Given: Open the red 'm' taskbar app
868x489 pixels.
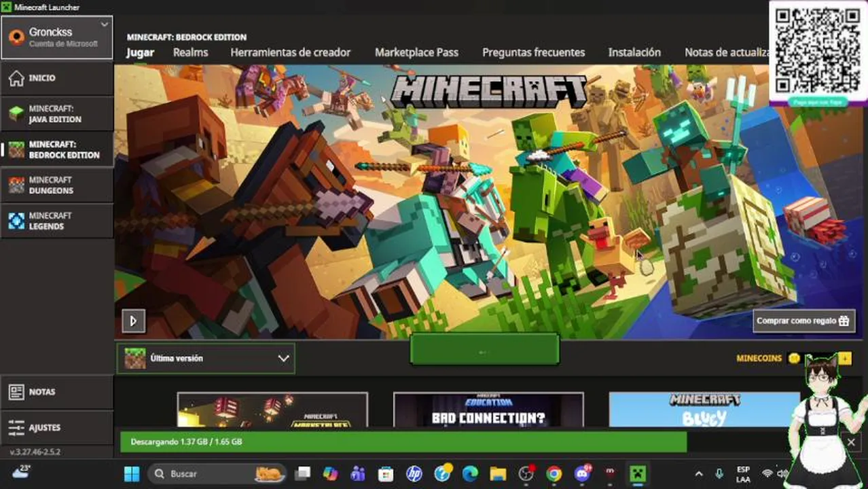Looking at the screenshot, I should coord(610,473).
